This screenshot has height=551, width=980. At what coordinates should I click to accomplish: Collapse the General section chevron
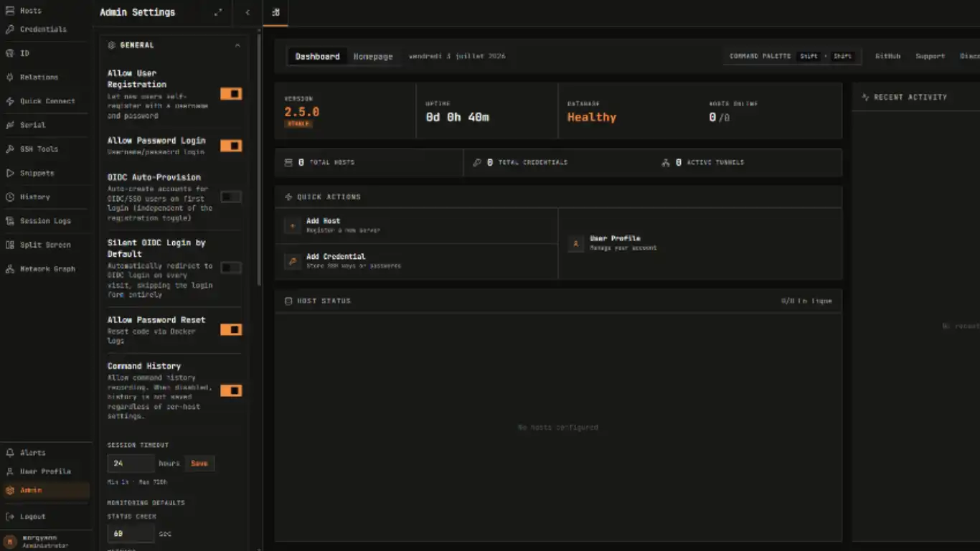click(x=237, y=45)
